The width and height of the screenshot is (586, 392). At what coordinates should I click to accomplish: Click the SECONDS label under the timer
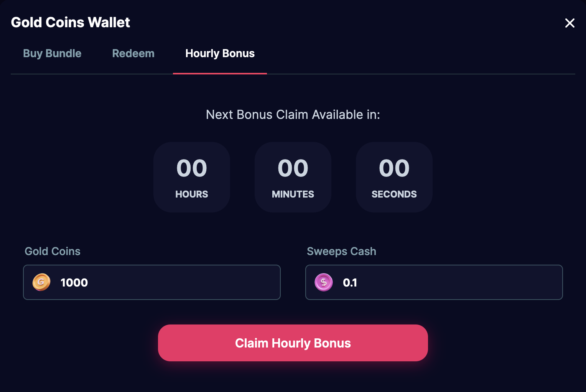[x=394, y=194]
